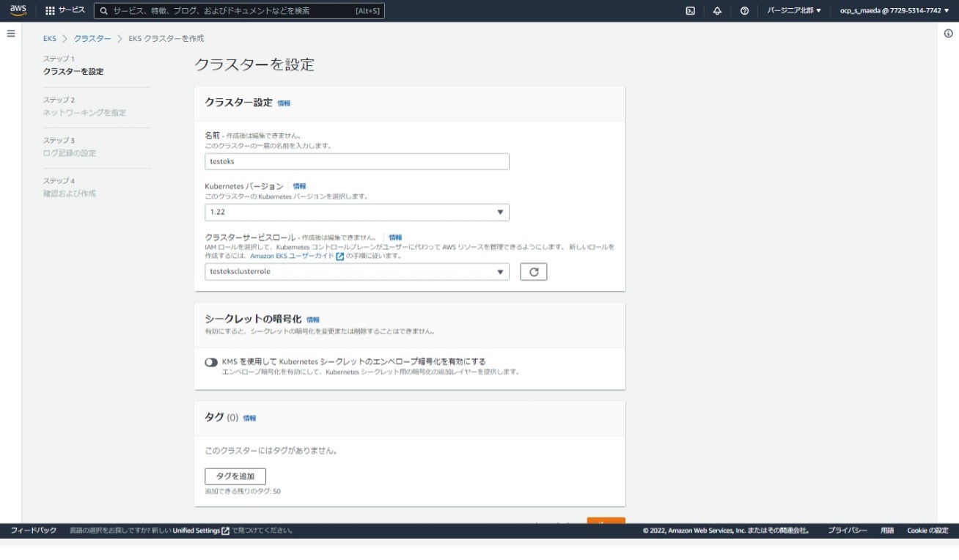This screenshot has width=959, height=560.
Task: Open the region selector バージニア北部
Action: 794,11
